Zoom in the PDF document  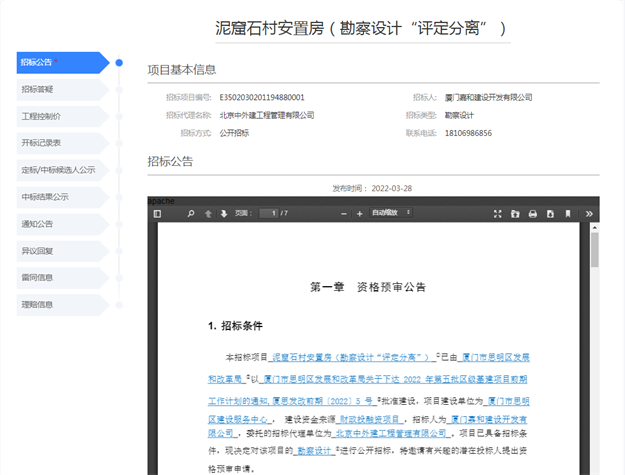pyautogui.click(x=359, y=214)
